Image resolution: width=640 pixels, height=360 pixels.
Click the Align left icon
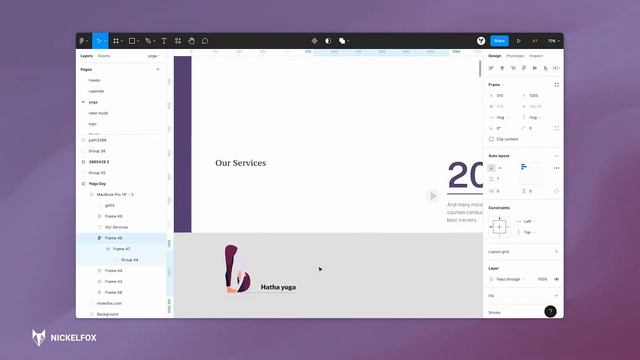coord(491,68)
